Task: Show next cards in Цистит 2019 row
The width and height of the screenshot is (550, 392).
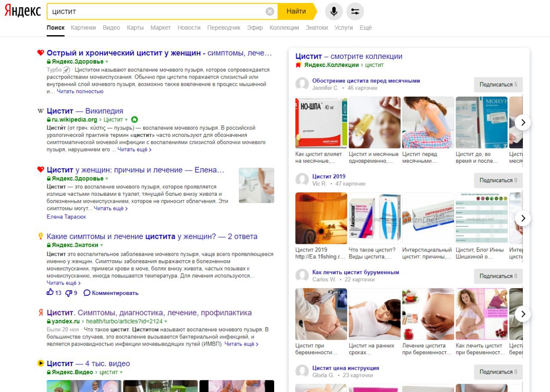Action: [x=523, y=218]
